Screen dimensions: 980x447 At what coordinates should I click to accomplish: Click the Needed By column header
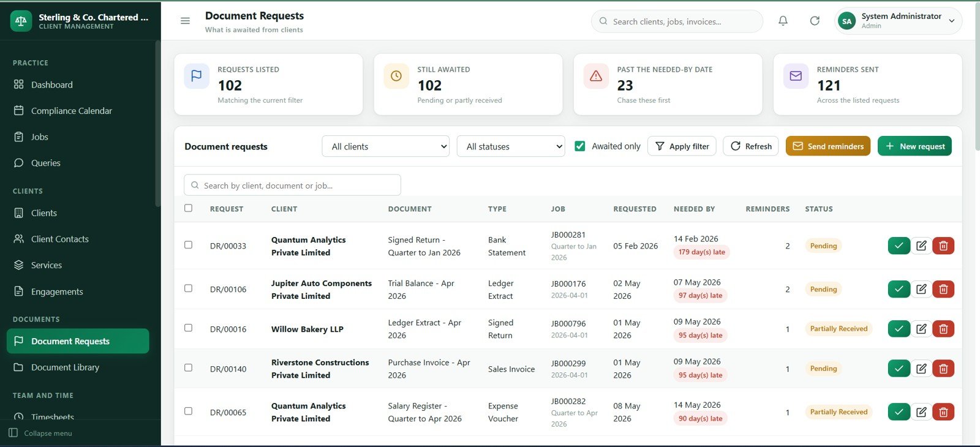(x=694, y=209)
